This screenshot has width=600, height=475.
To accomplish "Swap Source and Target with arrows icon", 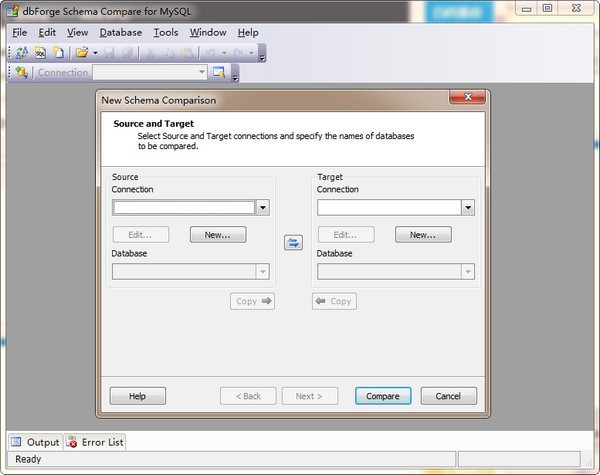I will point(293,242).
